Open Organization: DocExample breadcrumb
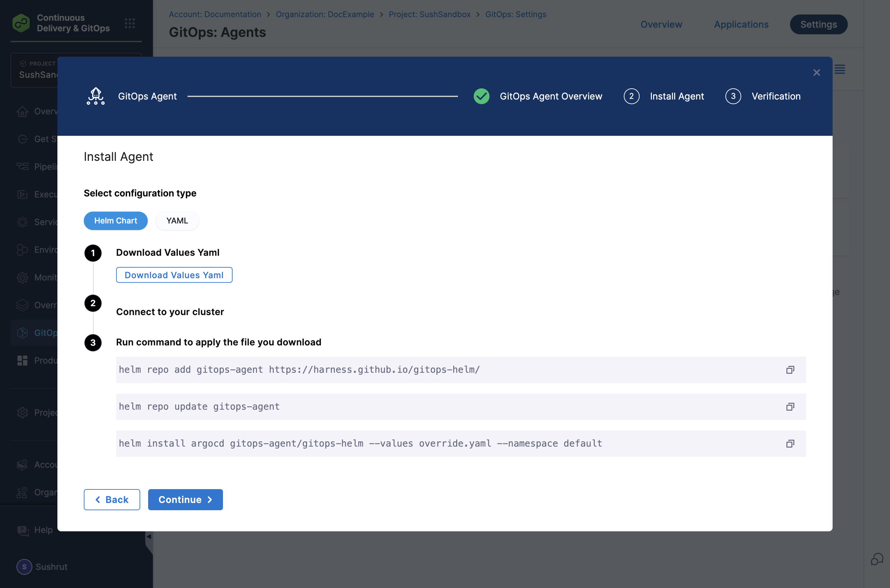This screenshot has width=890, height=588. point(325,14)
